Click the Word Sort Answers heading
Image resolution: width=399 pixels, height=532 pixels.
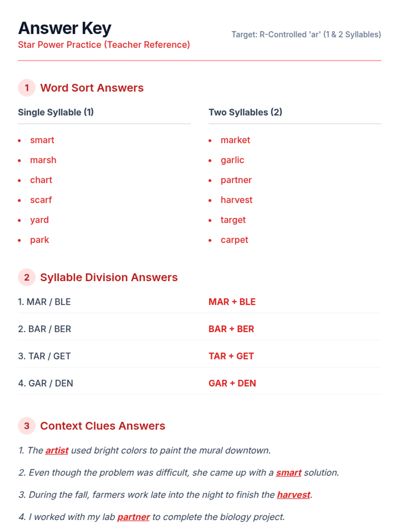[x=92, y=88]
